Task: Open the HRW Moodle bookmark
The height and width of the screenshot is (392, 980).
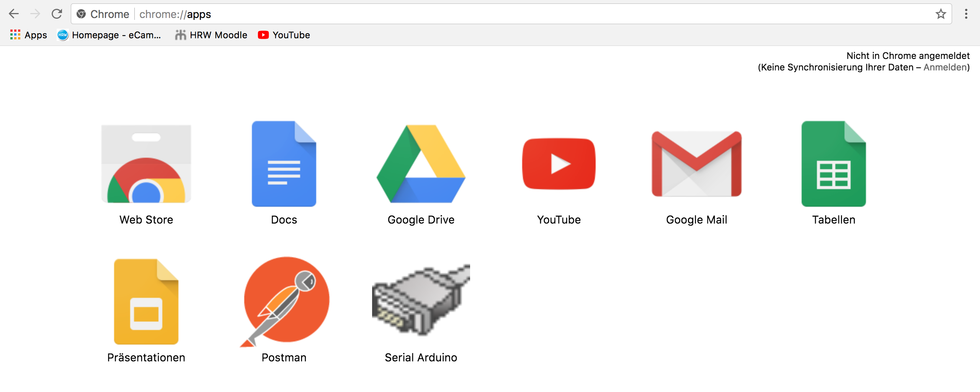Action: click(x=211, y=35)
